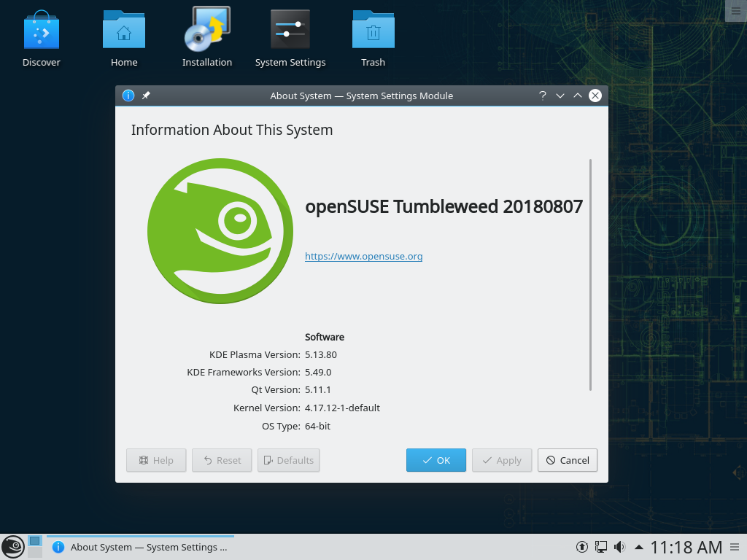747x560 pixels.
Task: Click the updates notification tray icon
Action: pos(582,547)
